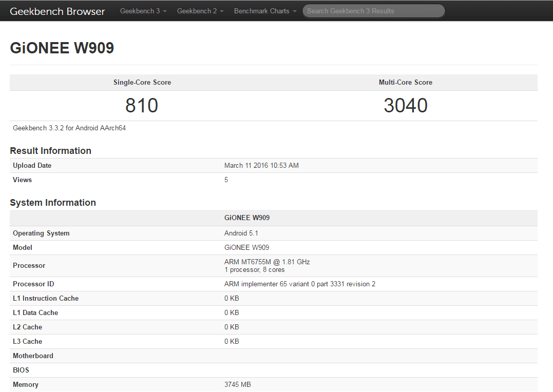Select the L1 Data Cache 0 KB value
The height and width of the screenshot is (392, 553).
(x=232, y=312)
